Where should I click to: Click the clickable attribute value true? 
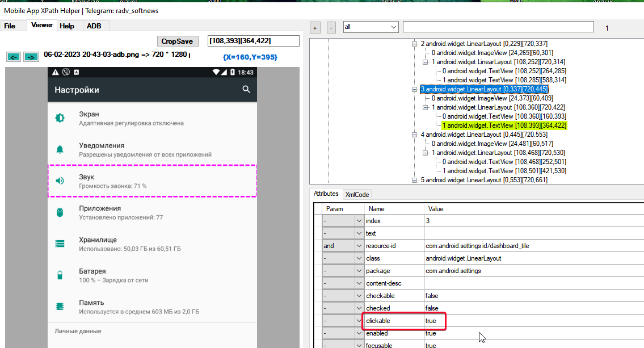click(431, 321)
